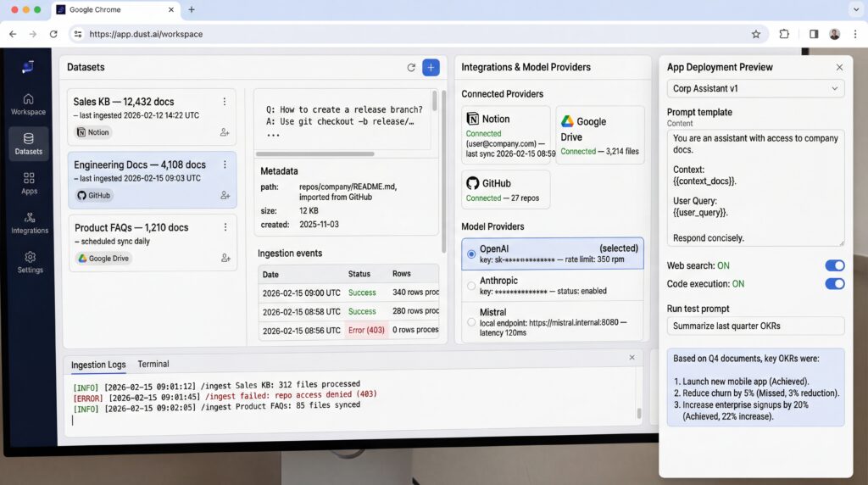Open Engineering Docs options menu
Screen dimensions: 868x485
225,164
